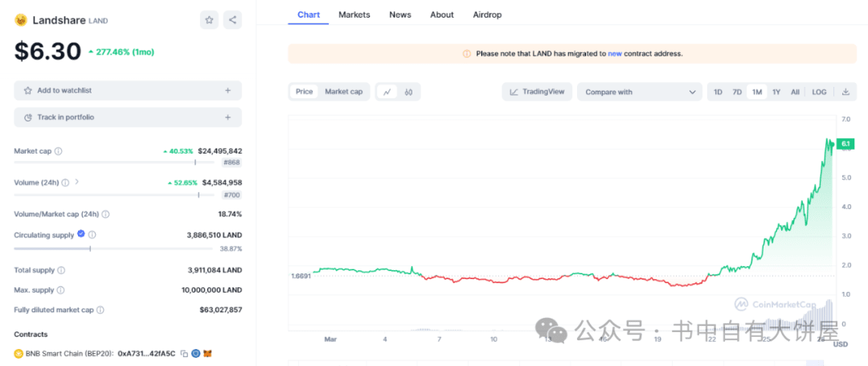Switch to candlestick chart view
868x366 pixels.
point(408,92)
